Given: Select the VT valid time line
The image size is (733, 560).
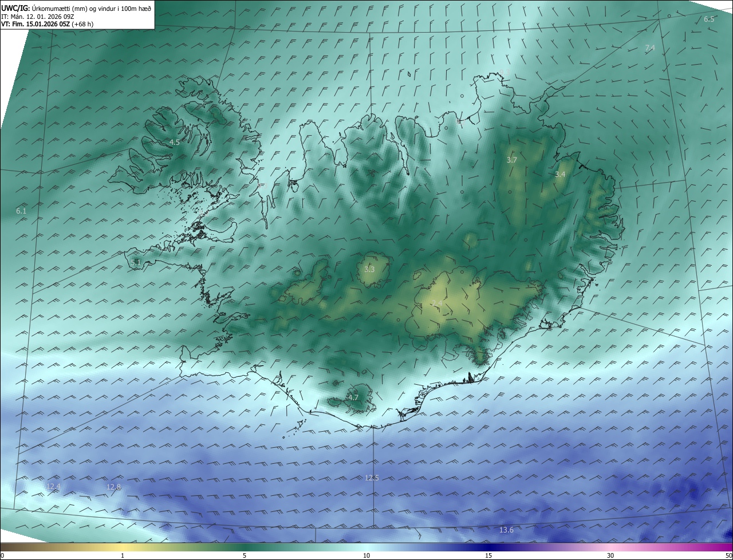Looking at the screenshot, I should pyautogui.click(x=48, y=24).
